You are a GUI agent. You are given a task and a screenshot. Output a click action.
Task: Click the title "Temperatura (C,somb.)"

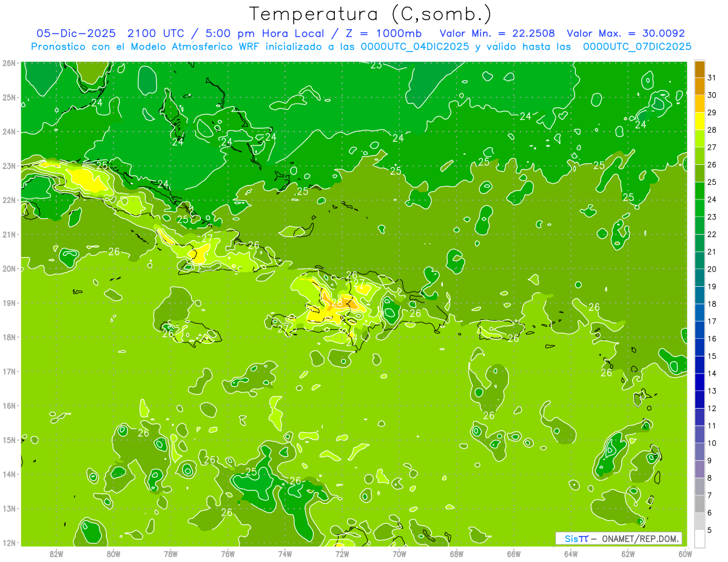click(x=371, y=14)
